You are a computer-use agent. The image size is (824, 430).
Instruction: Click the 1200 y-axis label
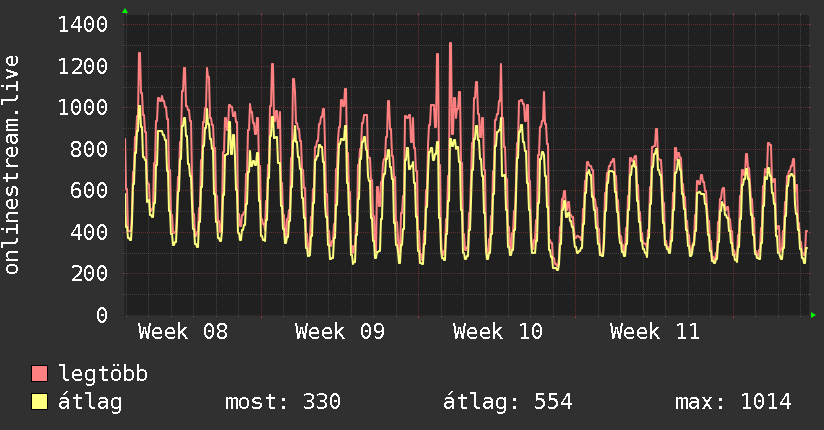tap(83, 66)
